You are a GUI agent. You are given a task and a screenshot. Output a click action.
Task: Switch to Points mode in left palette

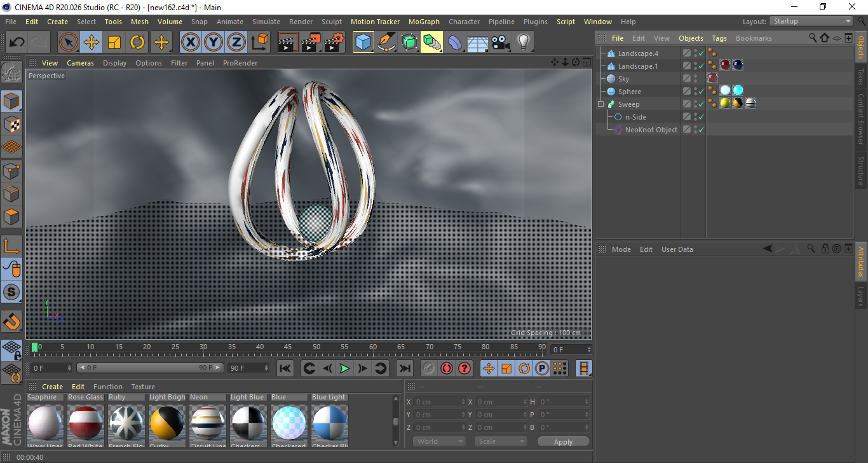pyautogui.click(x=11, y=170)
